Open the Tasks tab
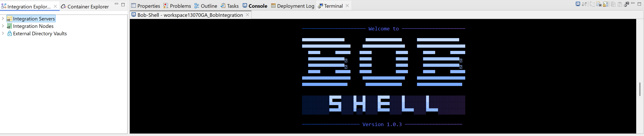 (x=230, y=6)
